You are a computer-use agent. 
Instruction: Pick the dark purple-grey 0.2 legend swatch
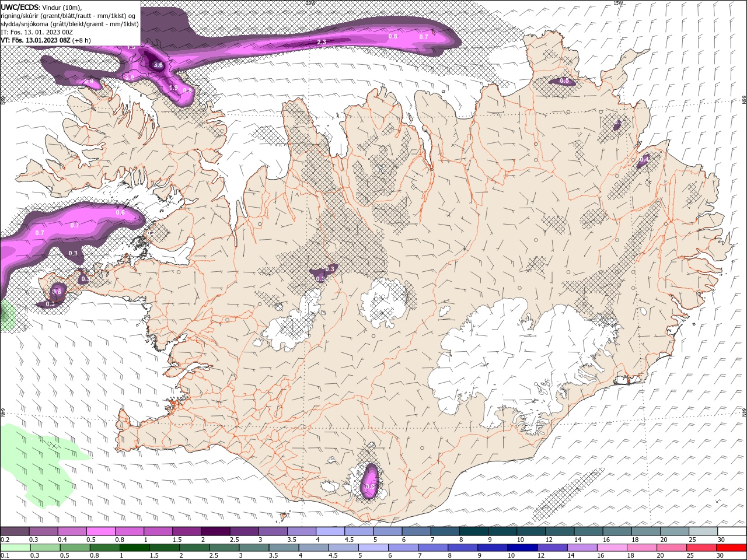point(15,531)
